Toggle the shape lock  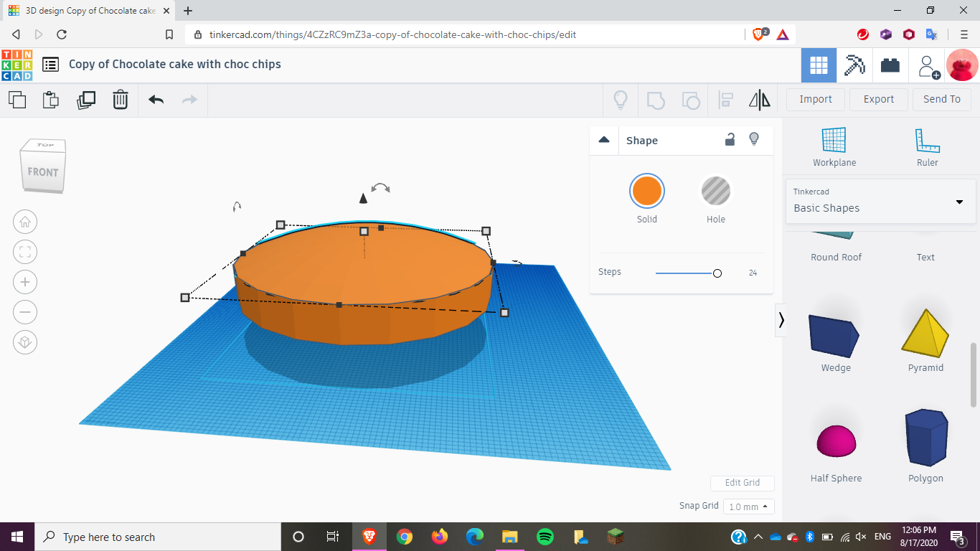click(x=730, y=140)
